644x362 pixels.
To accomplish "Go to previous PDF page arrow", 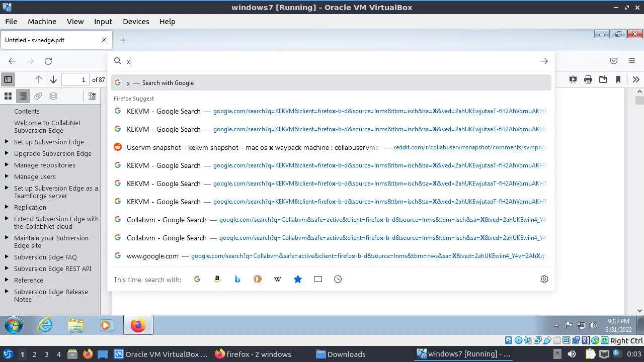I will (39, 79).
